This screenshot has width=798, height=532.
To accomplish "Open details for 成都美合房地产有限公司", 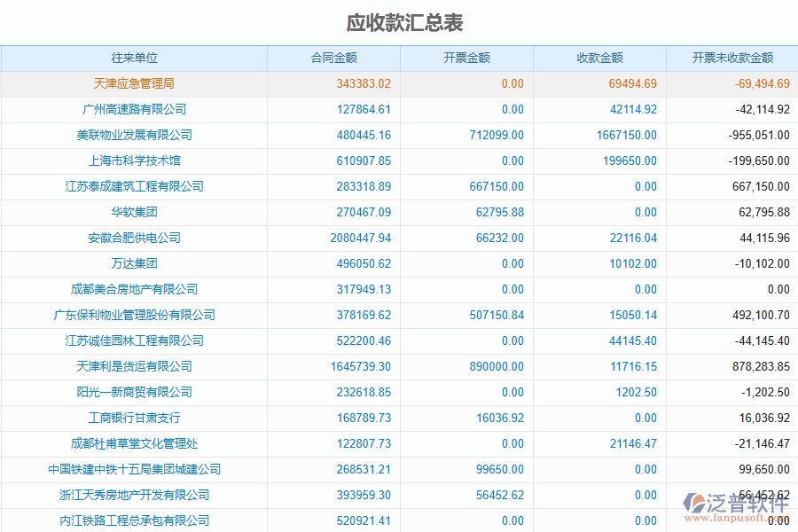I will click(x=134, y=289).
